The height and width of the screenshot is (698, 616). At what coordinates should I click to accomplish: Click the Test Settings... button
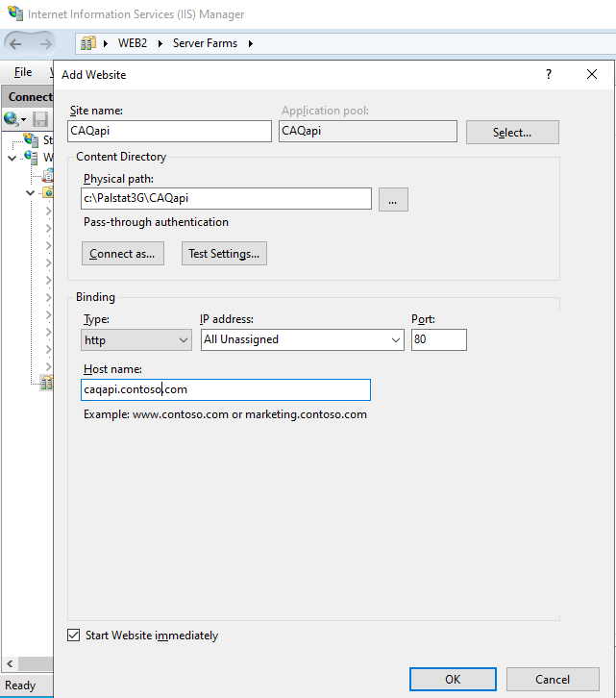pyautogui.click(x=224, y=254)
